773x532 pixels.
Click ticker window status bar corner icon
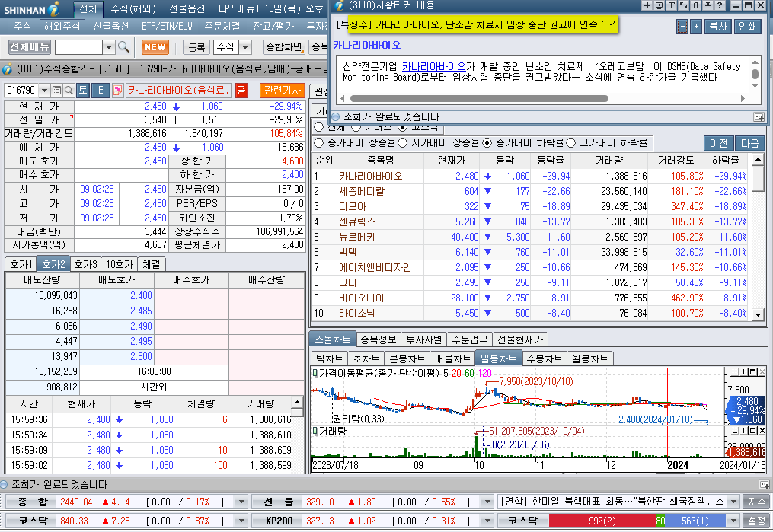click(x=759, y=116)
